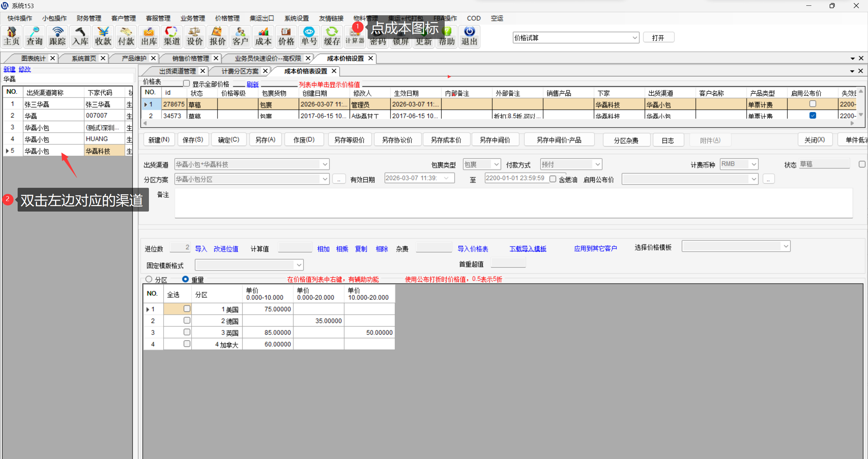
Task: Switch to the 计费分区方案 tab
Action: click(240, 71)
